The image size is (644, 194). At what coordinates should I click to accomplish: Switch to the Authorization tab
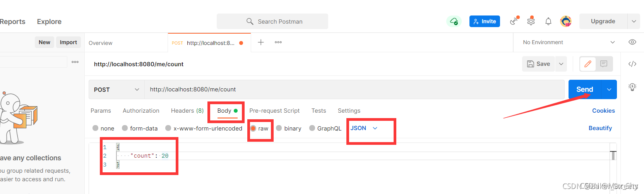(141, 111)
